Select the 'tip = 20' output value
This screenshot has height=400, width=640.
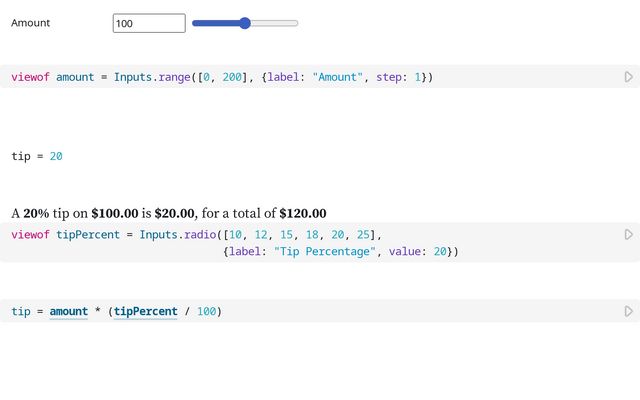56,156
